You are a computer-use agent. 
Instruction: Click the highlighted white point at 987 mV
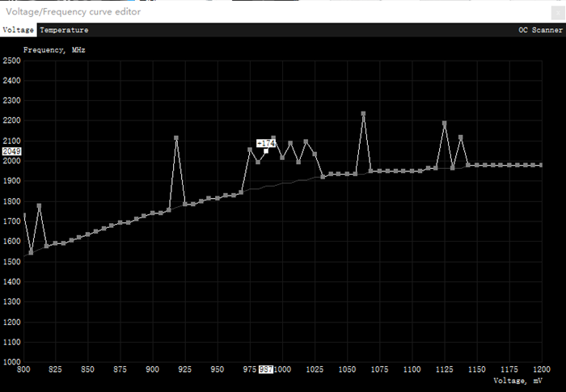(266, 151)
